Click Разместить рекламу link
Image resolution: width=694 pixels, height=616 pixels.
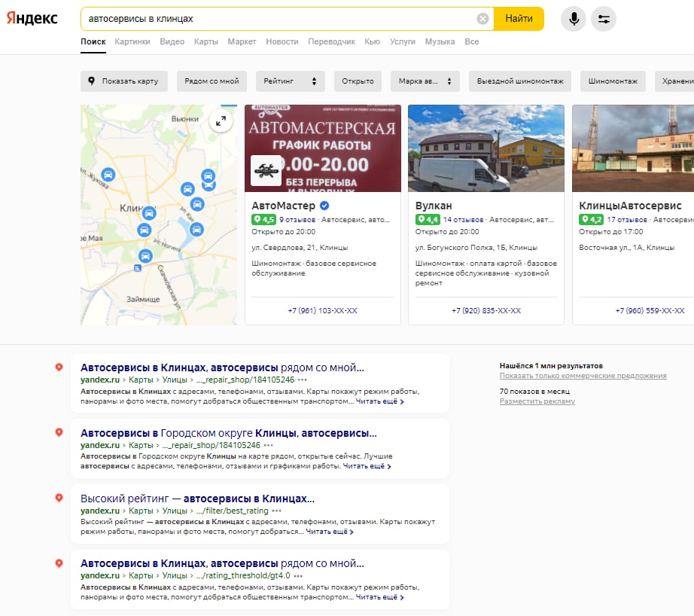click(537, 401)
